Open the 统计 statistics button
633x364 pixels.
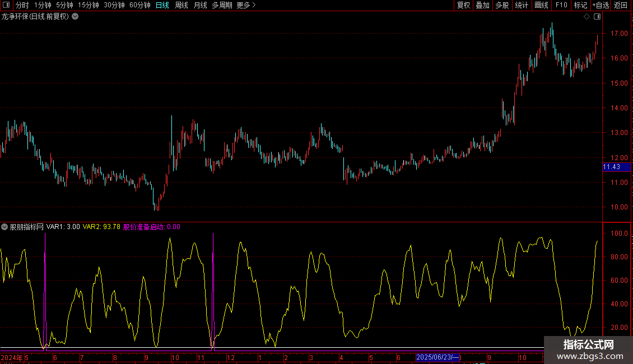point(522,5)
